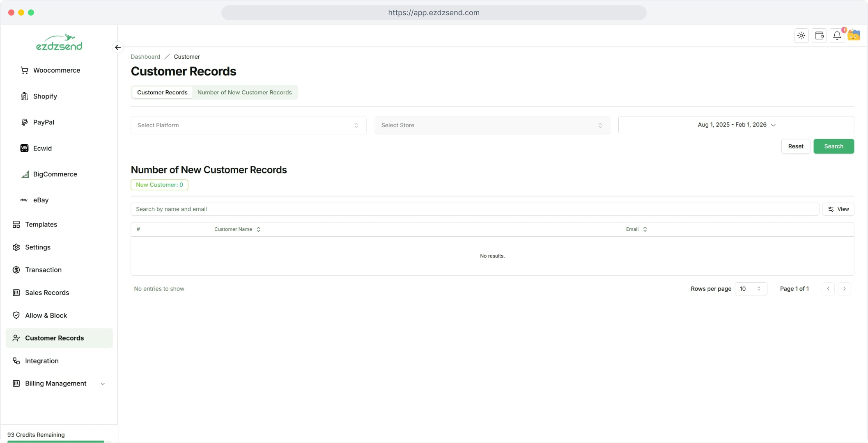Sort table by Customer Name column

pos(237,229)
